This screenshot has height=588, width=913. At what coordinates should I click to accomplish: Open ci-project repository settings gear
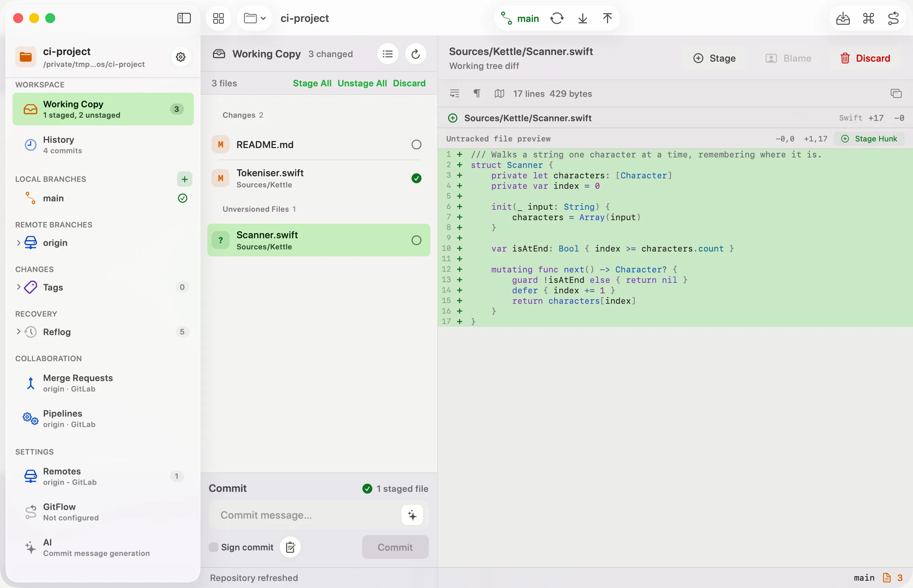[181, 57]
